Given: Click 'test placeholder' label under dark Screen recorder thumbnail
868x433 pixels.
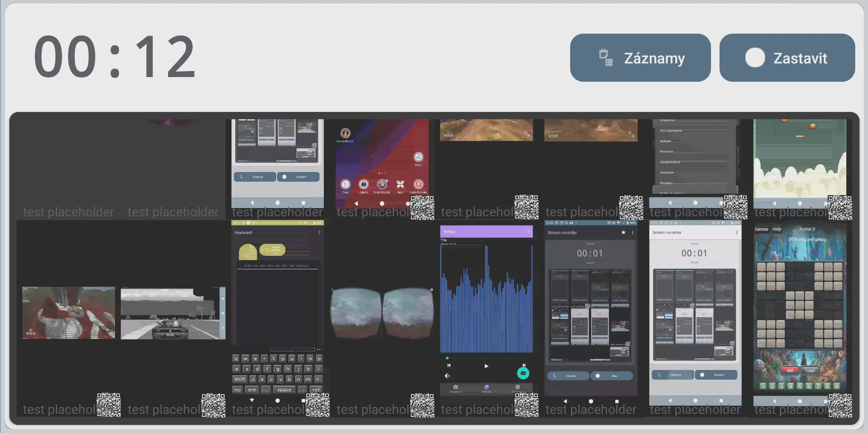Looking at the screenshot, I should click(591, 410).
